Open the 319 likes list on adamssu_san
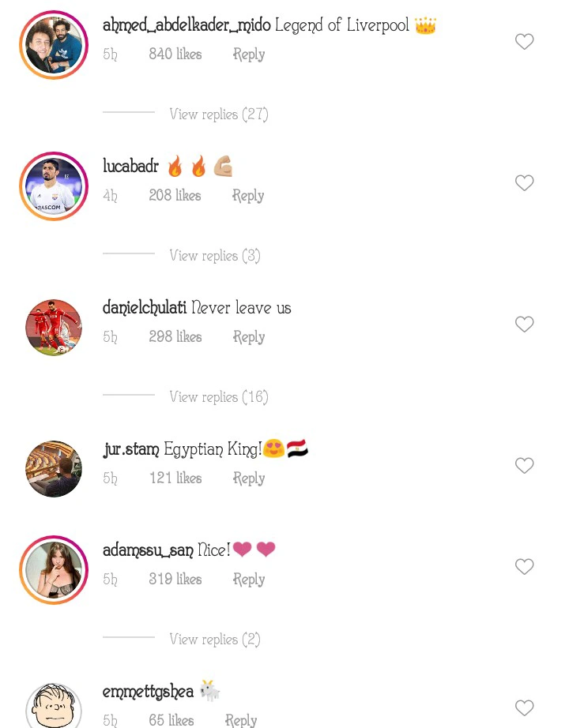The height and width of the screenshot is (728, 569). coord(175,579)
